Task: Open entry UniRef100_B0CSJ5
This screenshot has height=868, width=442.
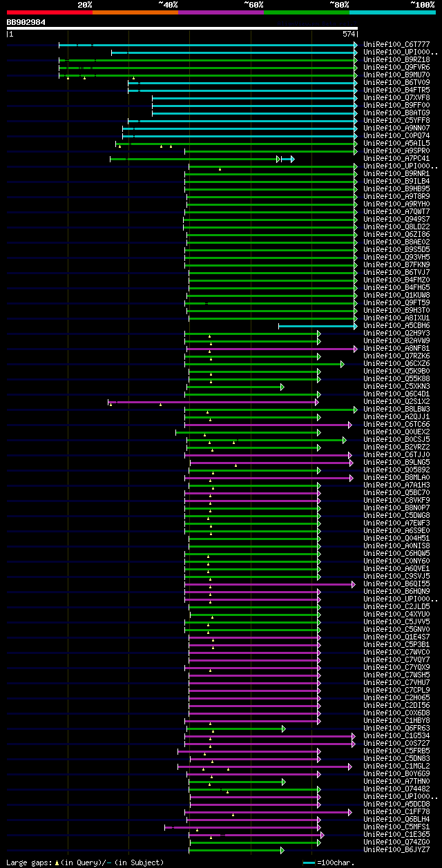Action: 396,439
